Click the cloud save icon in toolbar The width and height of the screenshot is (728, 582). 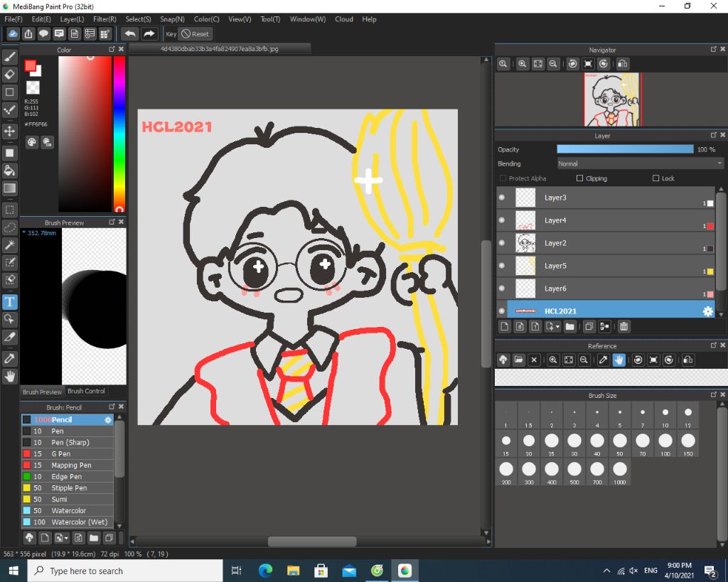tap(13, 34)
